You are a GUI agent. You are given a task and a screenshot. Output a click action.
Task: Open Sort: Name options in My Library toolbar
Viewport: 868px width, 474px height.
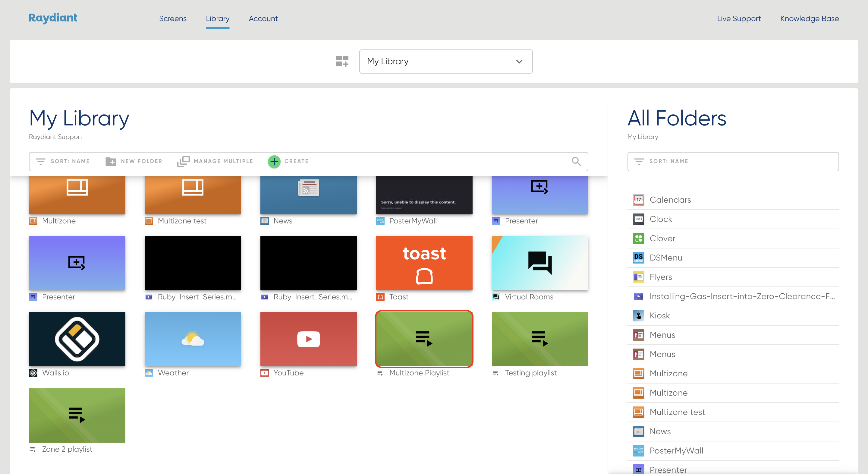63,162
